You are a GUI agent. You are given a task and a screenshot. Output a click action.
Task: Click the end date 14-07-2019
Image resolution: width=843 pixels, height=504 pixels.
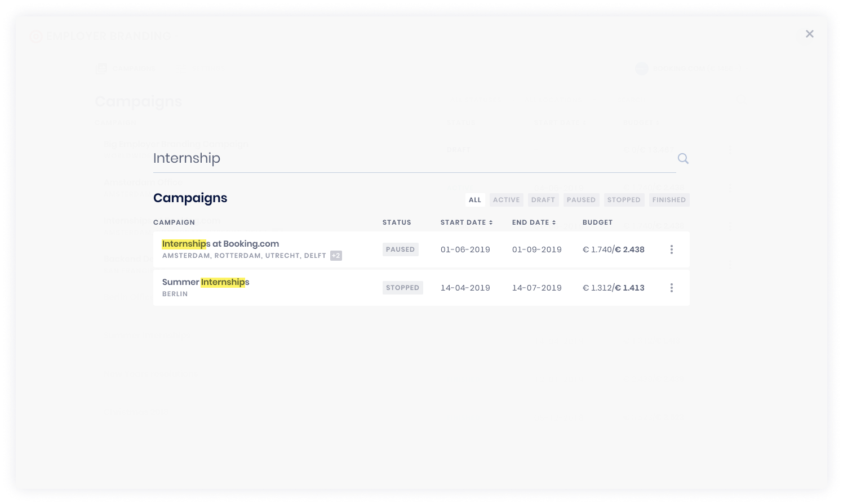tap(537, 288)
